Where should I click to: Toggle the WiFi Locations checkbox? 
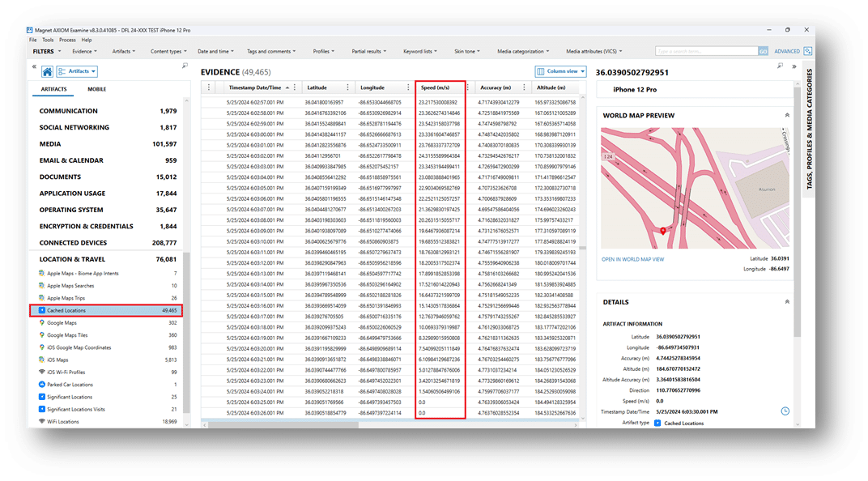click(42, 421)
